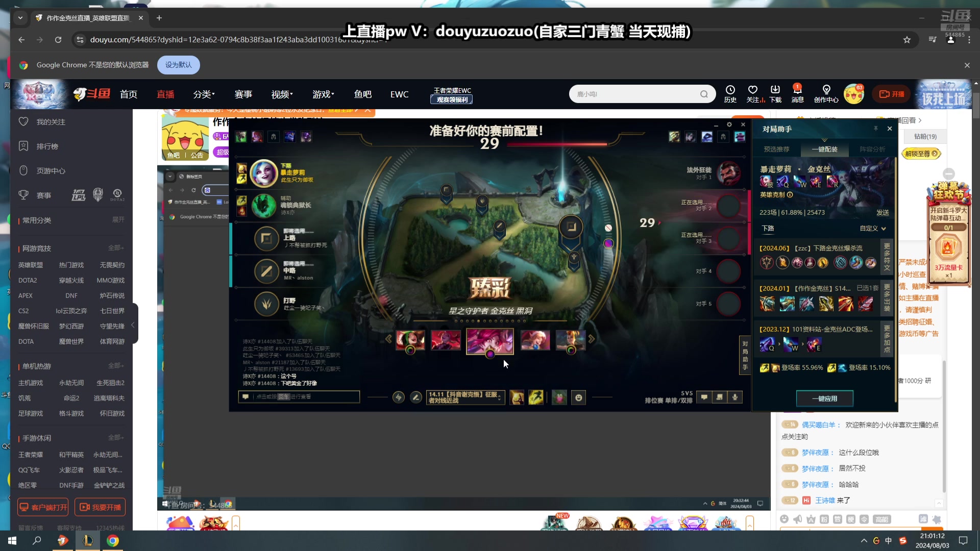Click the search magnifier in Douyu search box
Viewport: 980px width, 551px height.
point(704,94)
